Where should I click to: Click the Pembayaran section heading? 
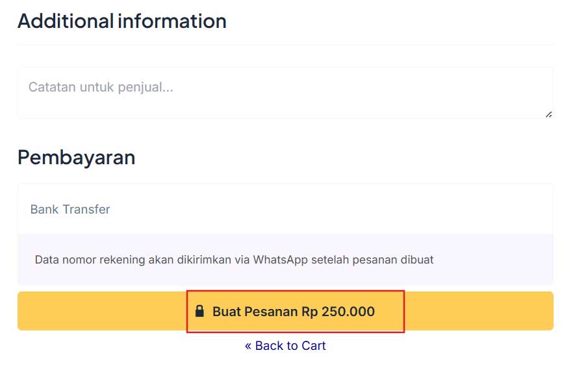click(77, 157)
